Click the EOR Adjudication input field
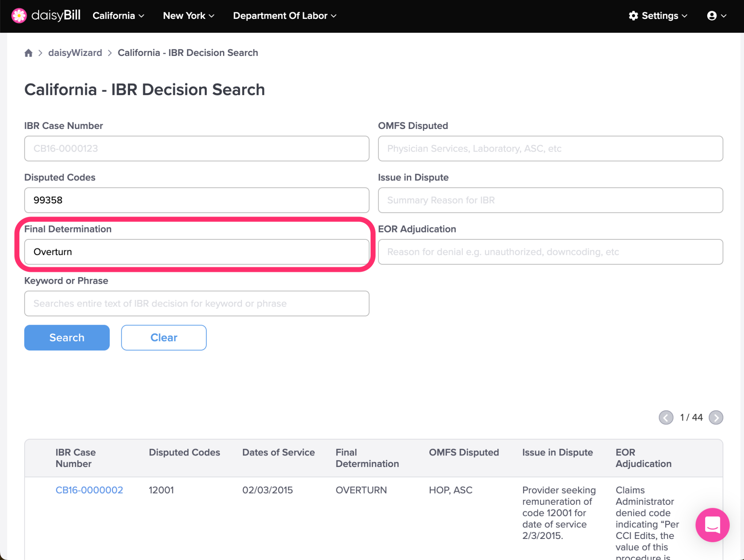 (x=550, y=252)
